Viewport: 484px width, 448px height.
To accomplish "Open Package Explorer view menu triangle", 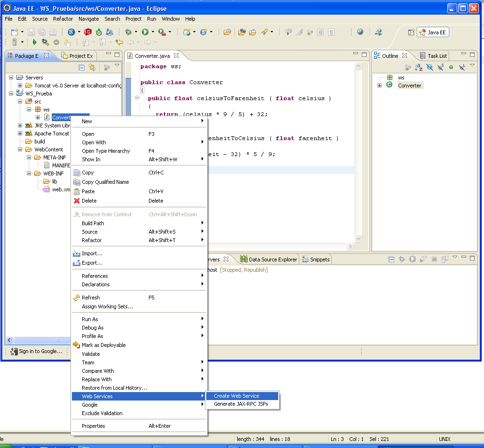I will click(x=117, y=65).
